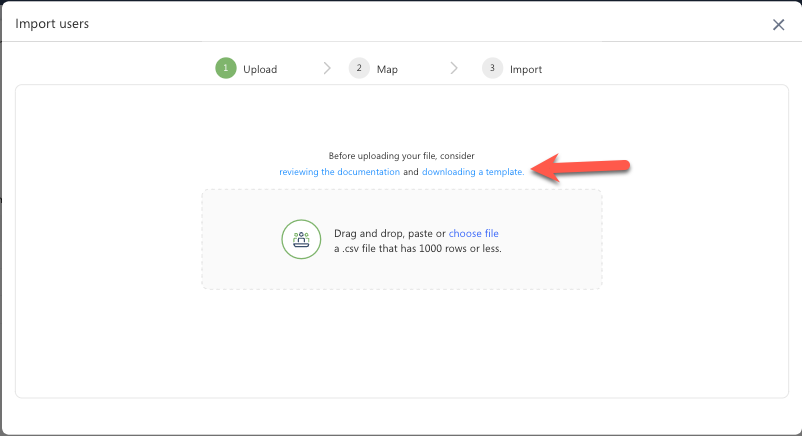The height and width of the screenshot is (436, 802).
Task: Click the '1000 rows or less' text line
Action: [417, 248]
